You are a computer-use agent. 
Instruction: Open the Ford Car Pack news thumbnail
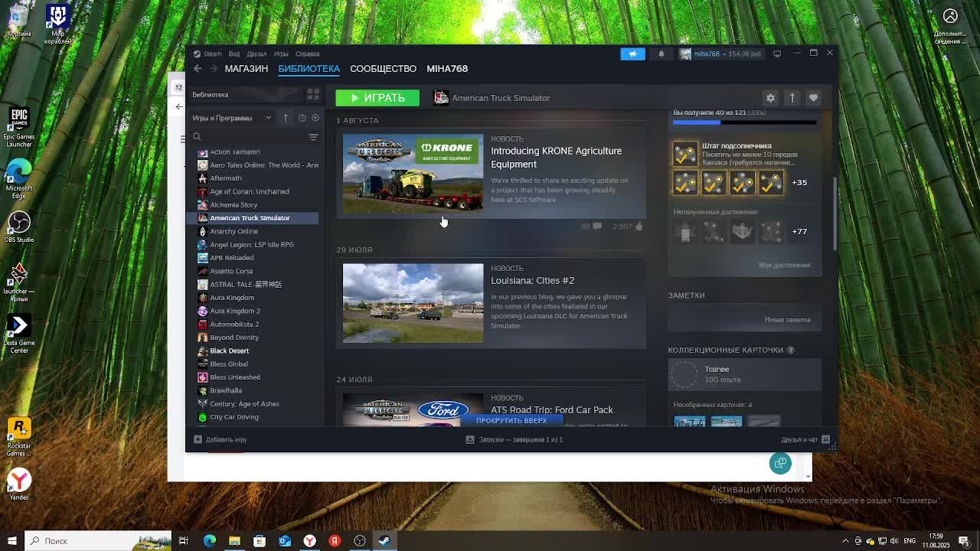(413, 409)
